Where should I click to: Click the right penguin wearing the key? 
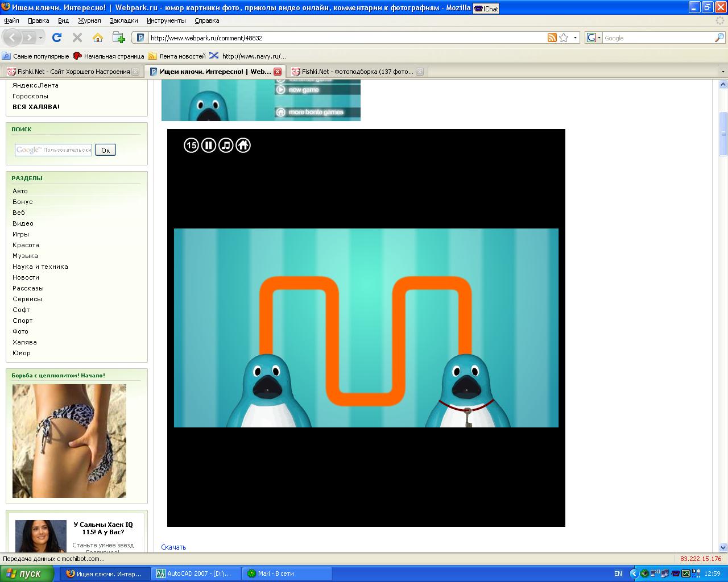click(x=468, y=391)
